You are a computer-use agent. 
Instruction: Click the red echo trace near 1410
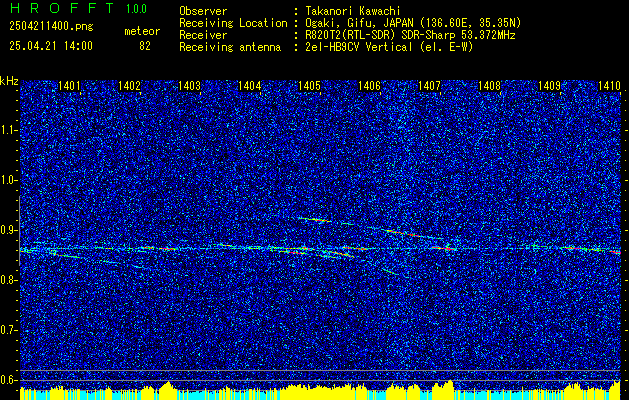click(x=614, y=252)
